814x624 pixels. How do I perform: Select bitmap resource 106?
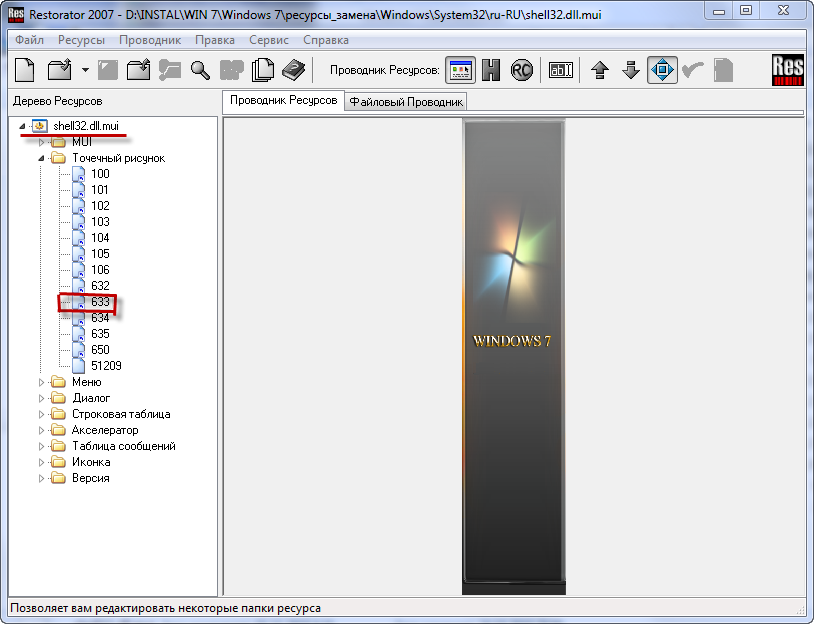point(100,270)
